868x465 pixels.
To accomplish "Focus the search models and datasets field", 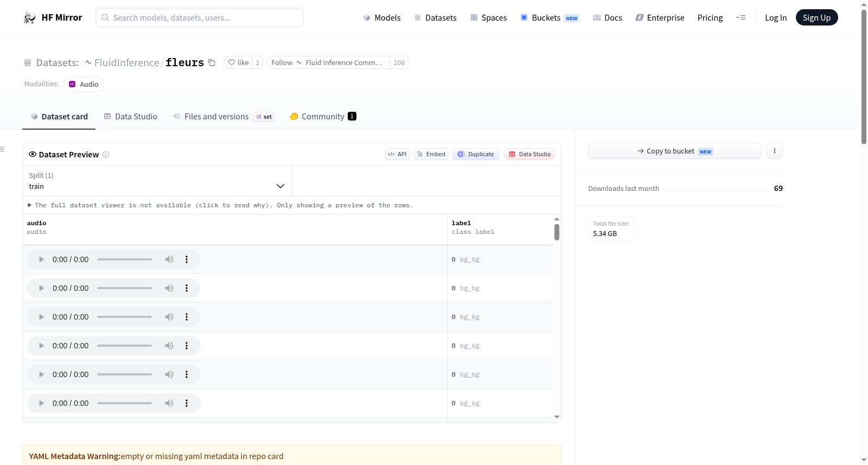I will (200, 18).
